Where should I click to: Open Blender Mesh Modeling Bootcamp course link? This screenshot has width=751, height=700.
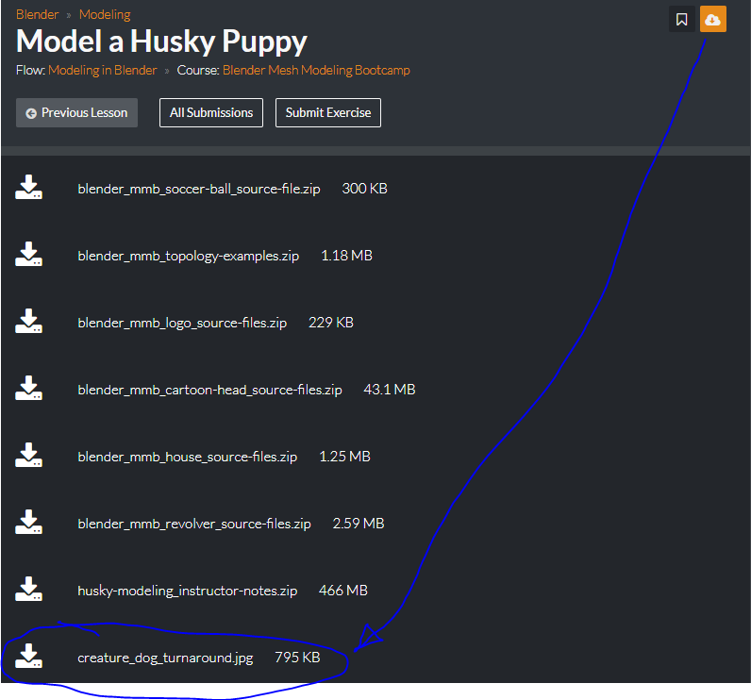coord(316,71)
